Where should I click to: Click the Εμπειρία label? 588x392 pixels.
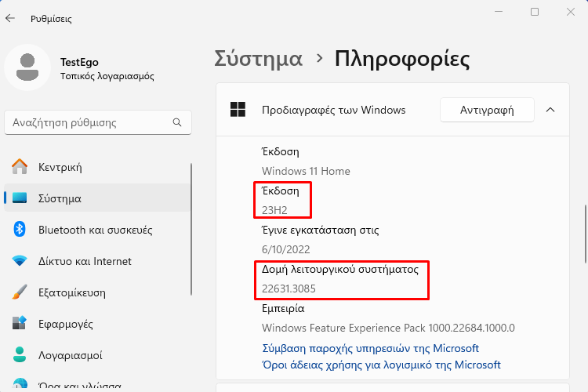(x=283, y=308)
